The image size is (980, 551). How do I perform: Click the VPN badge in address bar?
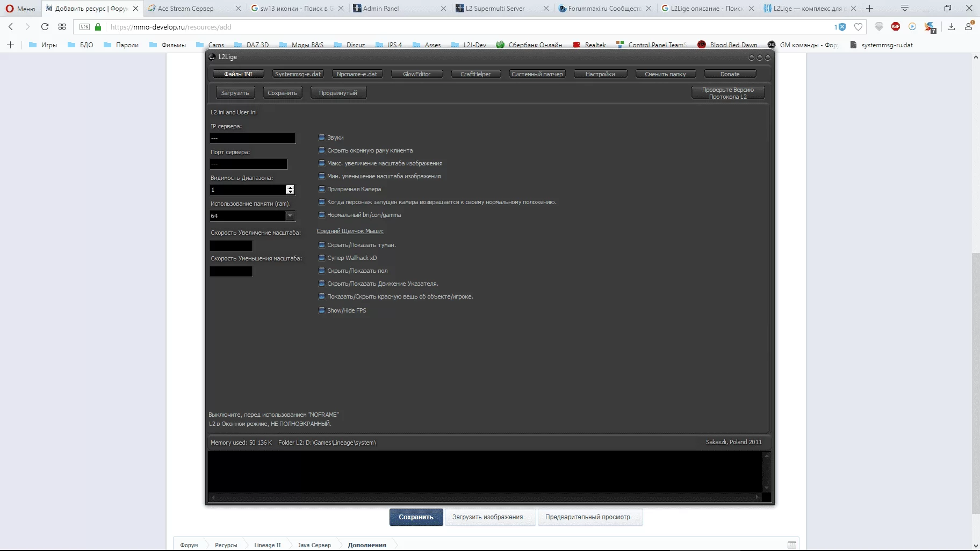(x=84, y=27)
